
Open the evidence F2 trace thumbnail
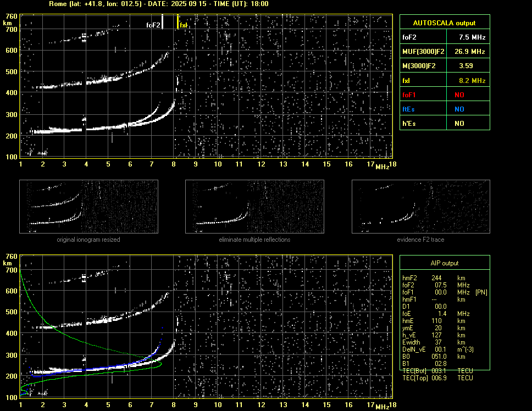pyautogui.click(x=421, y=207)
